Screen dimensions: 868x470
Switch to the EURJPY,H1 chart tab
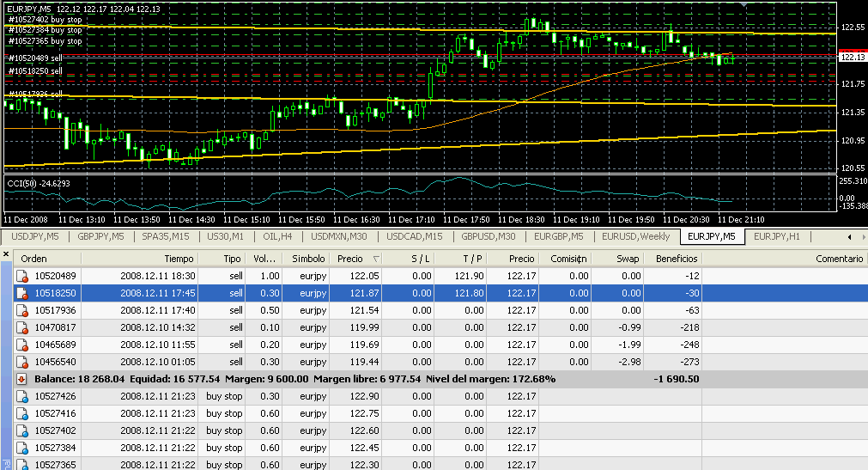(x=781, y=236)
